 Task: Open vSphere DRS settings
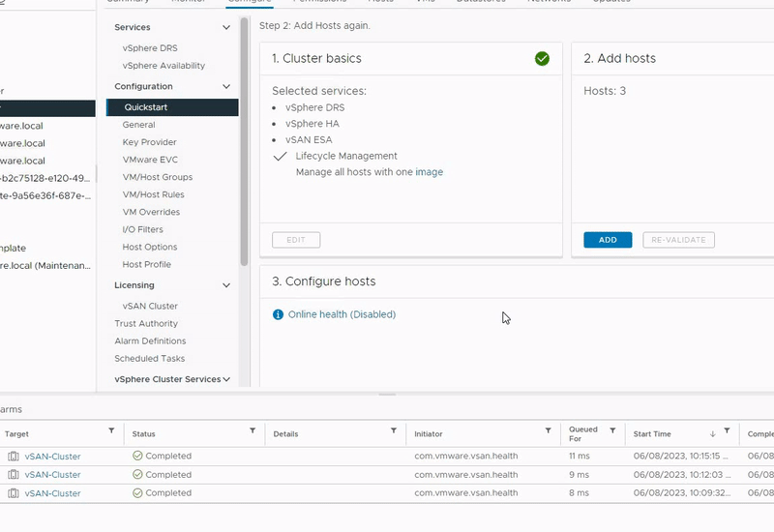coord(150,47)
